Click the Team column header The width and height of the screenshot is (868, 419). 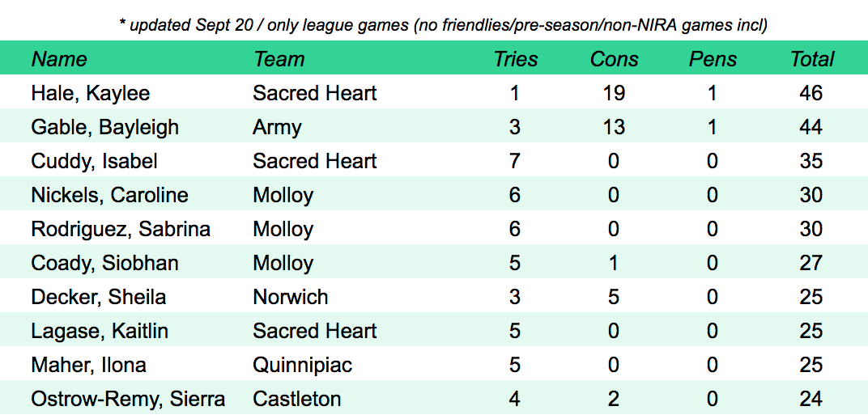(279, 59)
